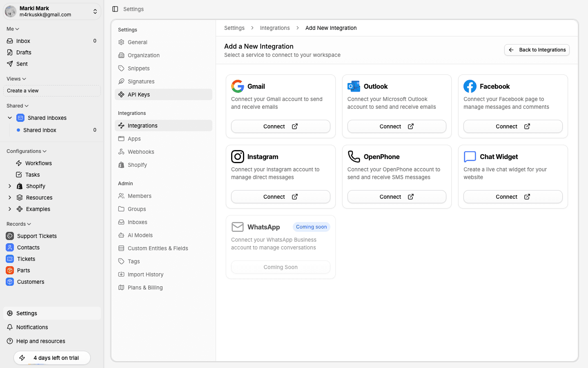Open Signatures settings
This screenshot has width=588, height=368.
(x=163, y=81)
